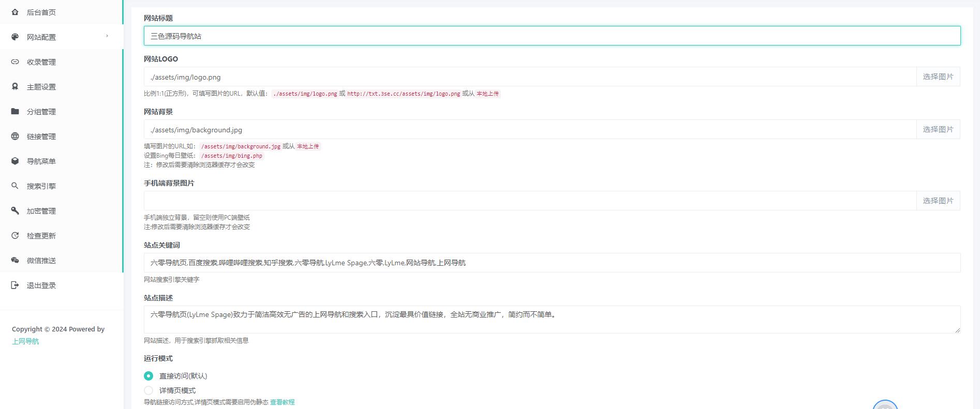Screen dimensions: 980x409
Task: Click the cube icon for 导航菜单
Action: (x=15, y=161)
